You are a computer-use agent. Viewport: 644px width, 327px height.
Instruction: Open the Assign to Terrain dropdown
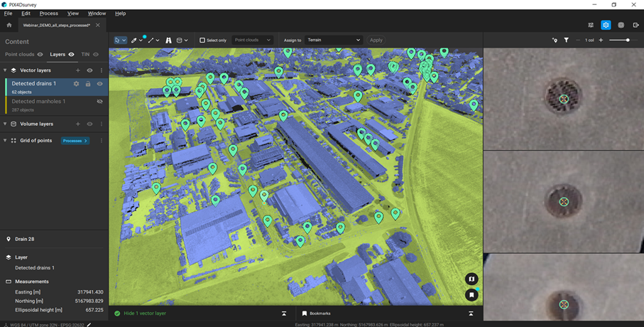pos(333,40)
